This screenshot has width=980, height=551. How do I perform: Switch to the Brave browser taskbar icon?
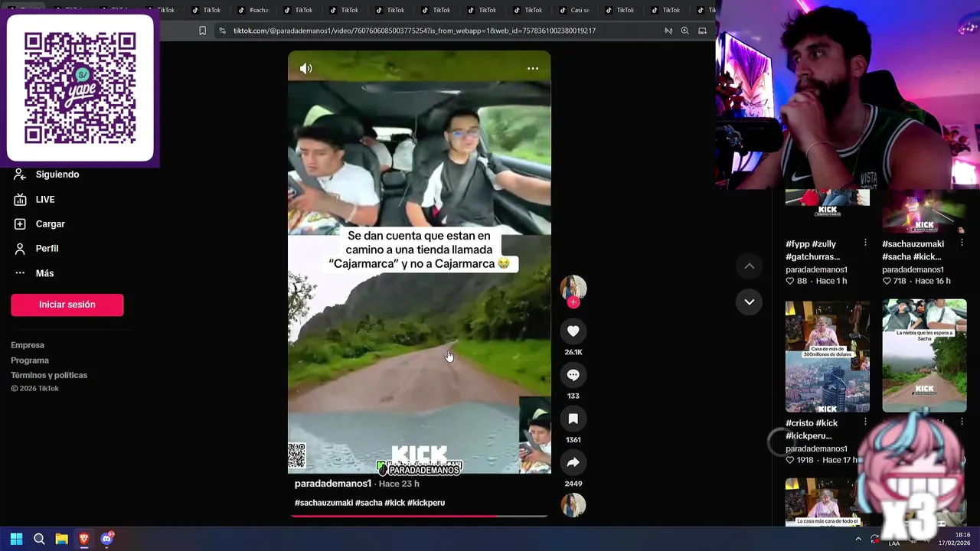(84, 539)
